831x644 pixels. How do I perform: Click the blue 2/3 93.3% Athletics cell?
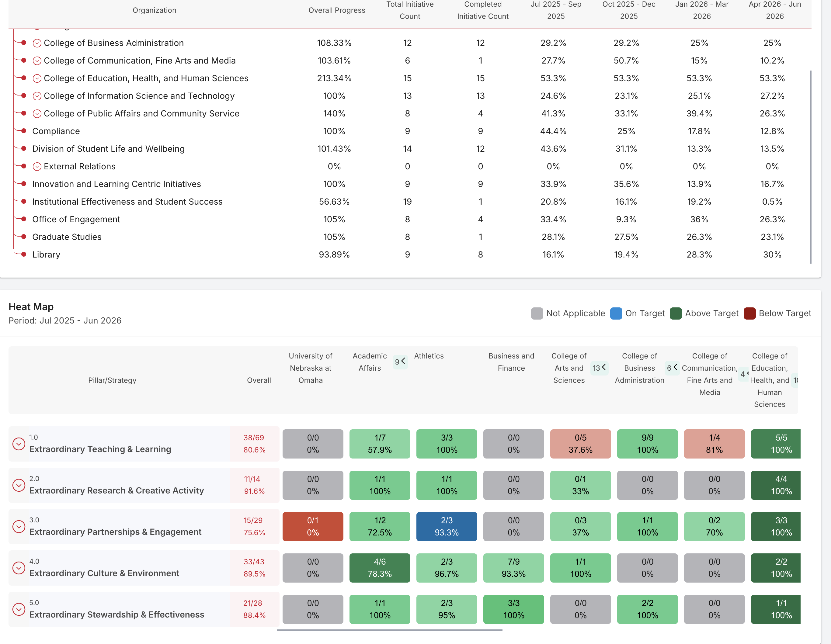447,526
